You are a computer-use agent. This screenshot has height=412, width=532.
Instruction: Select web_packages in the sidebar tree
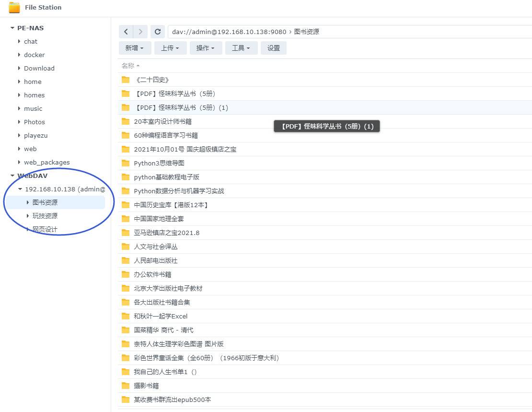click(x=47, y=163)
